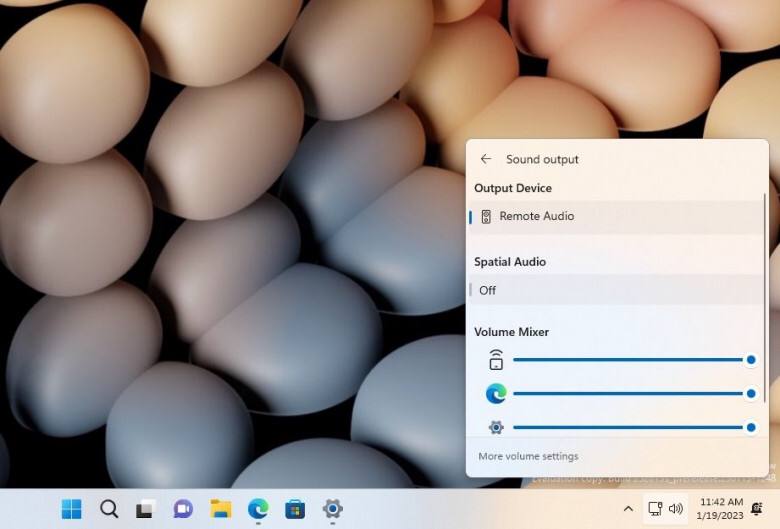Open Microsoft Edge from the taskbar
The image size is (780, 529).
[x=258, y=509]
